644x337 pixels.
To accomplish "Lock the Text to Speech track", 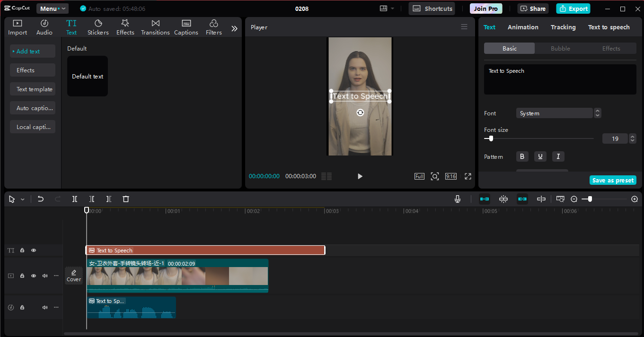I will (x=22, y=250).
